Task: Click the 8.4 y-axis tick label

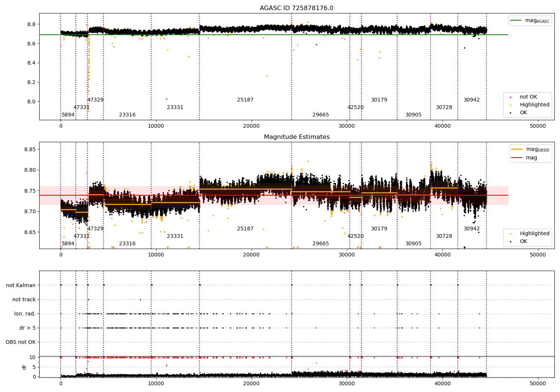Action: [x=31, y=63]
